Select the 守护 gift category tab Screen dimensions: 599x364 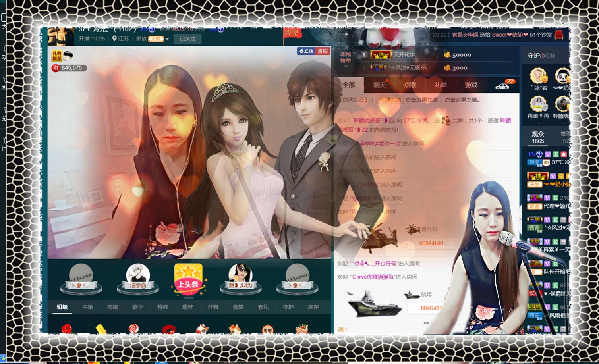(x=288, y=307)
